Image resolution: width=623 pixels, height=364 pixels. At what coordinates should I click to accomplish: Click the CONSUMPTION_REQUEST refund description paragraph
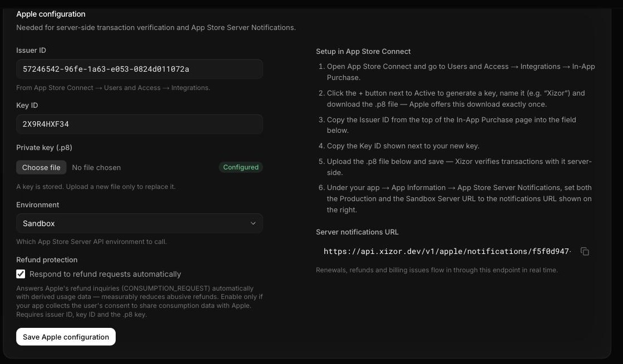[x=140, y=301]
